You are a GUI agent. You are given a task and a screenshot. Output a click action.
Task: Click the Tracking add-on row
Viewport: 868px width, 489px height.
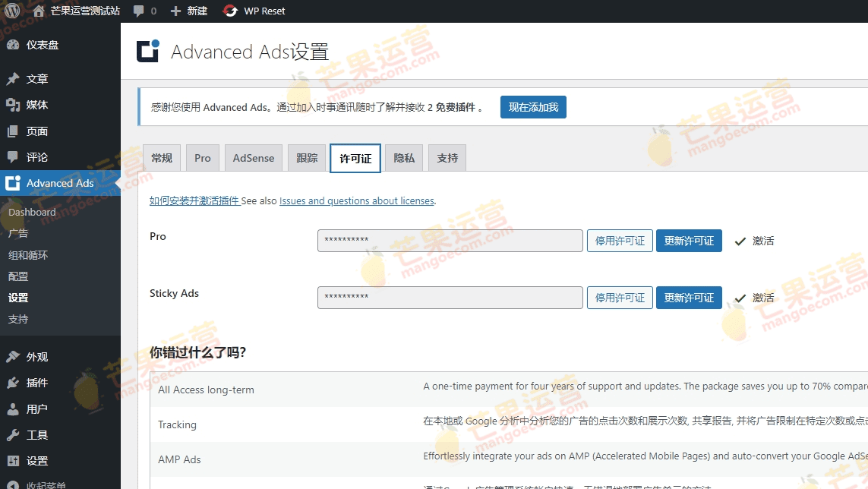[x=509, y=424]
